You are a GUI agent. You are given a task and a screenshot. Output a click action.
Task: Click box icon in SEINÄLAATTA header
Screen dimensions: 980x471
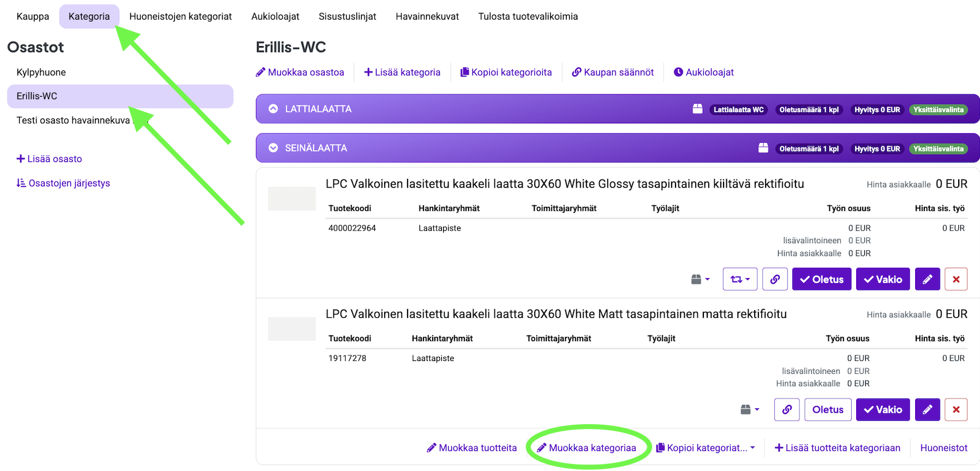tap(763, 148)
